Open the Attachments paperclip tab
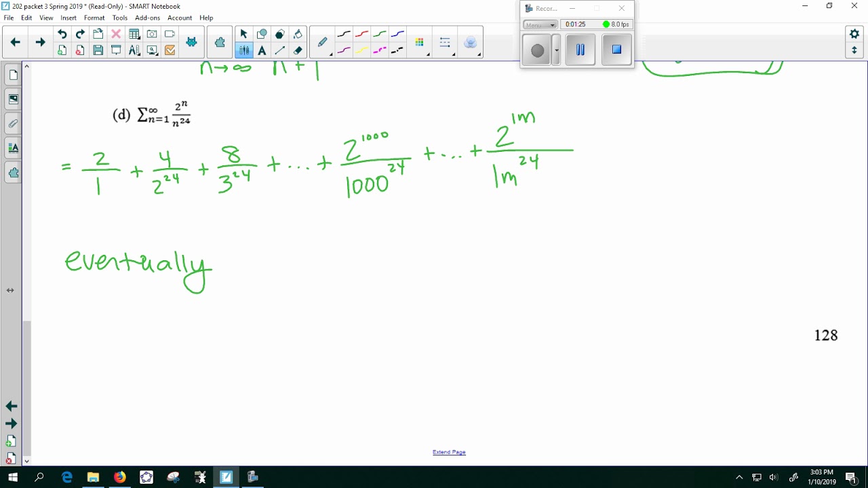Screen dimensions: 868x488 [x=13, y=123]
